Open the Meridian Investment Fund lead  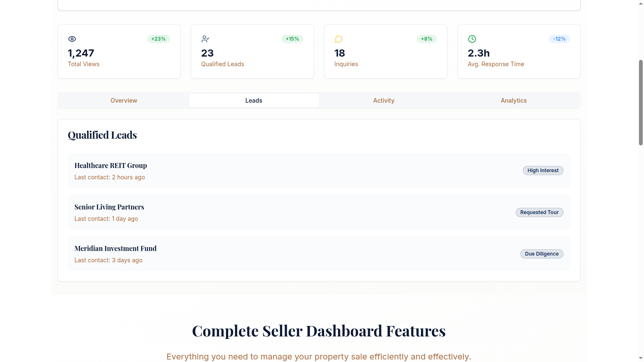pos(319,253)
